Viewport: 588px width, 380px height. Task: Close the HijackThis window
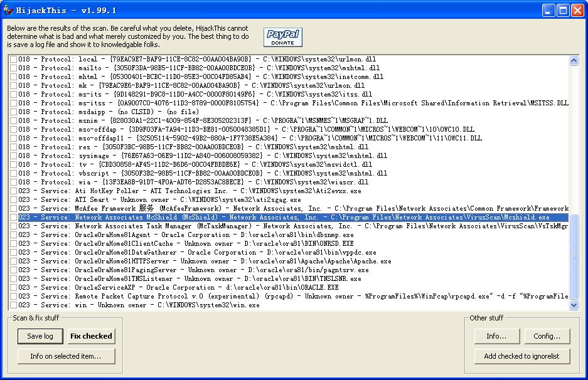[577, 10]
